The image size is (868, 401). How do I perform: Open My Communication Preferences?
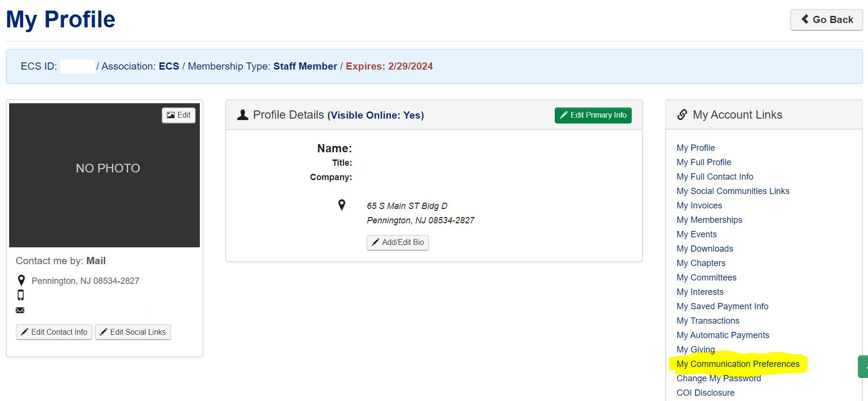click(738, 364)
